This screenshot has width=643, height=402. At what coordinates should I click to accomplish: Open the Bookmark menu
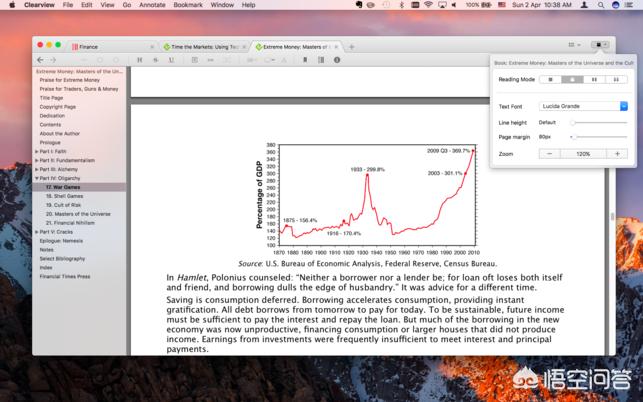(x=188, y=5)
